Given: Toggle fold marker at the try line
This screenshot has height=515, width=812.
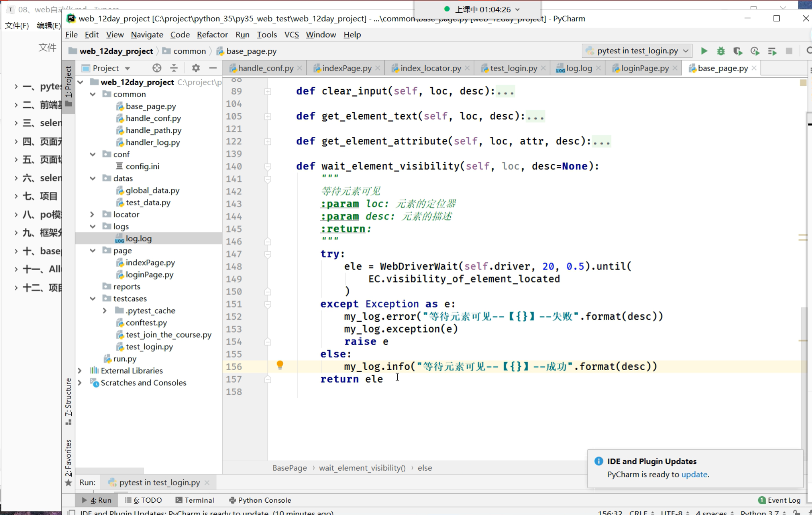Looking at the screenshot, I should 268,254.
